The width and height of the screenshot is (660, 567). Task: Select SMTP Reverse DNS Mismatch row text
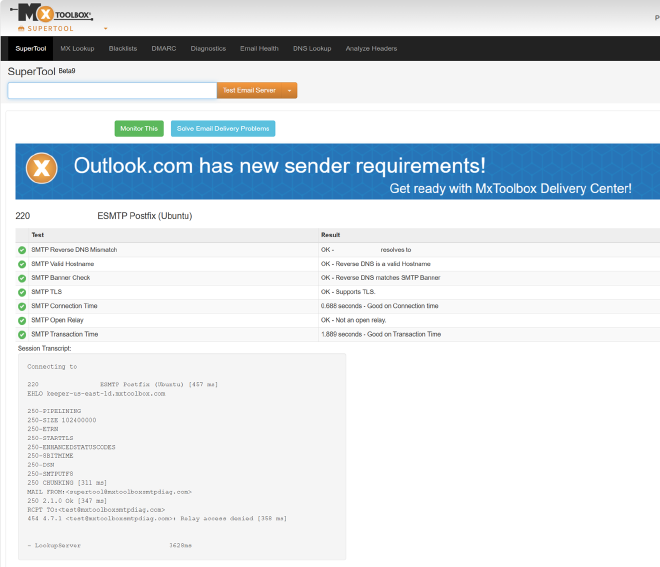point(74,250)
